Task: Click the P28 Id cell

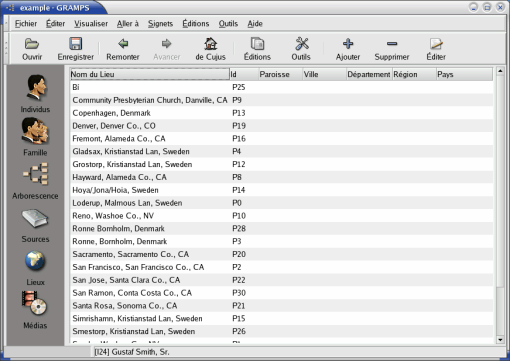Action: [x=239, y=229]
